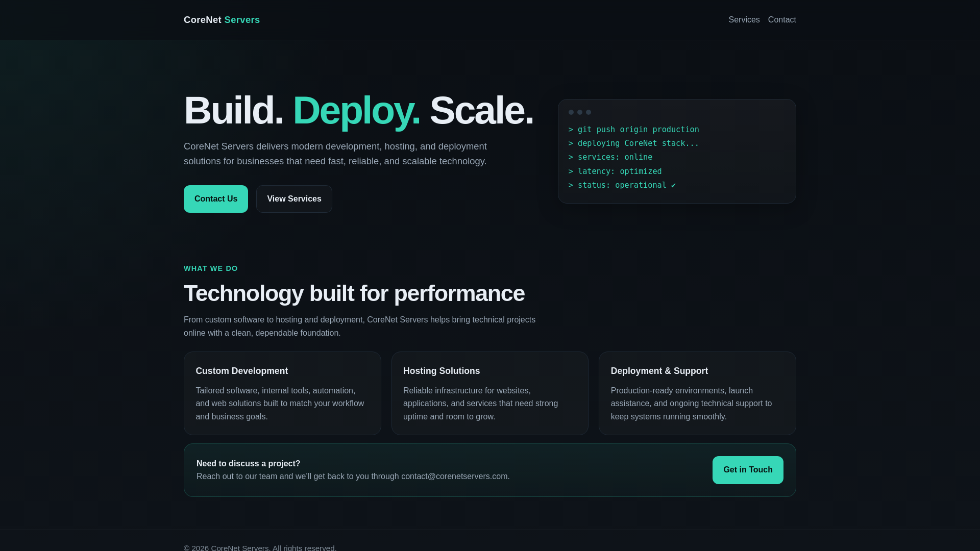Click the Deployment & Support description text
The height and width of the screenshot is (551, 980).
(692, 404)
